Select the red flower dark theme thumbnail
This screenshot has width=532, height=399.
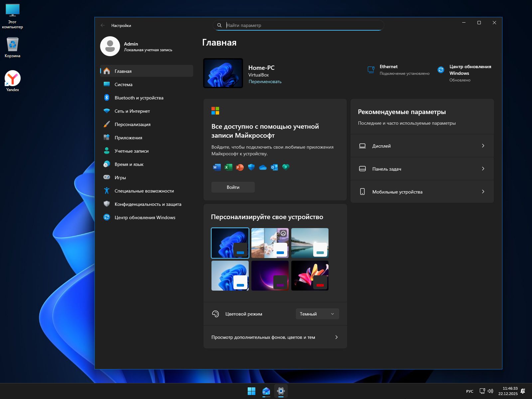(310, 276)
